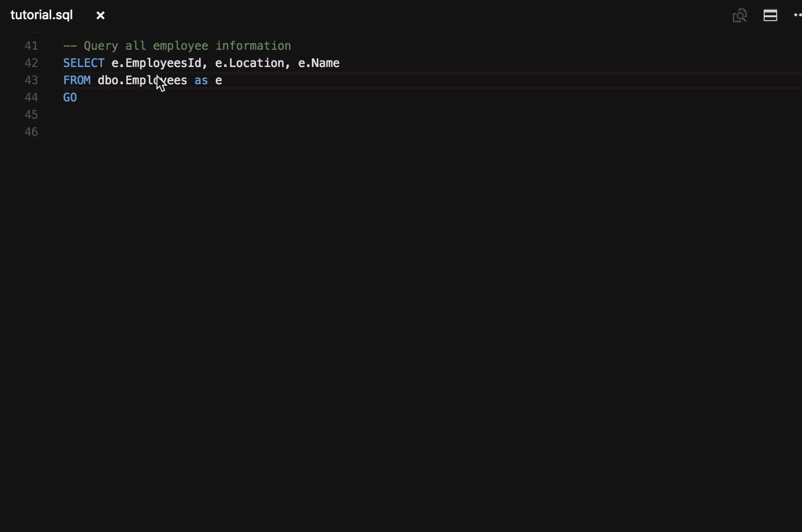Click the SELECT keyword on line 42
Image resolution: width=802 pixels, height=532 pixels.
pos(83,63)
